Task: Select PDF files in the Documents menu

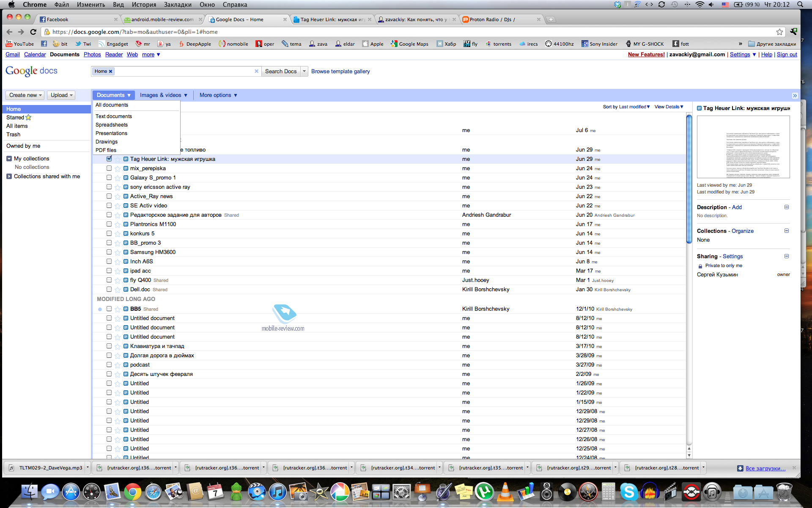Action: pyautogui.click(x=106, y=150)
